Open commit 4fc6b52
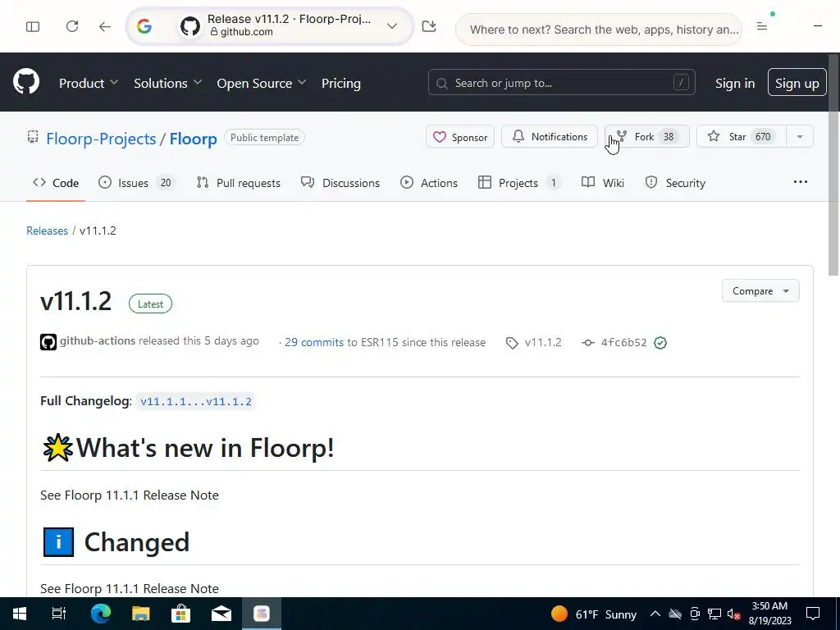 coord(623,342)
